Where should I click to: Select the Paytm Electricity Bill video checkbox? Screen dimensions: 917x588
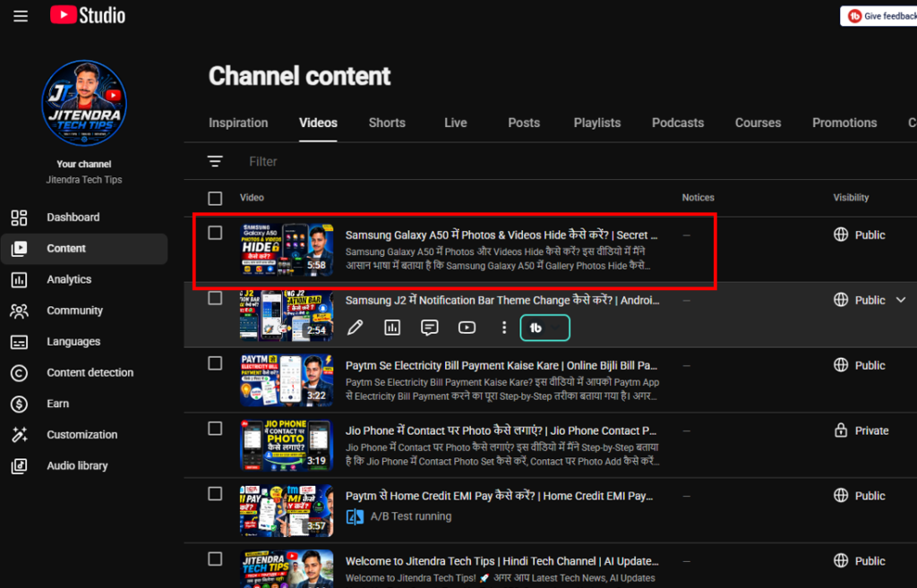click(215, 363)
